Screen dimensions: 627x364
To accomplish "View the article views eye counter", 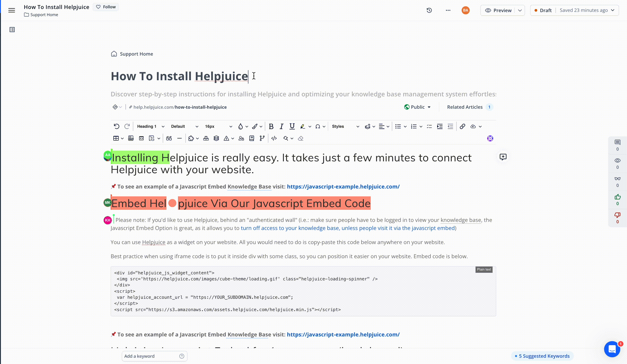I will pos(618,163).
